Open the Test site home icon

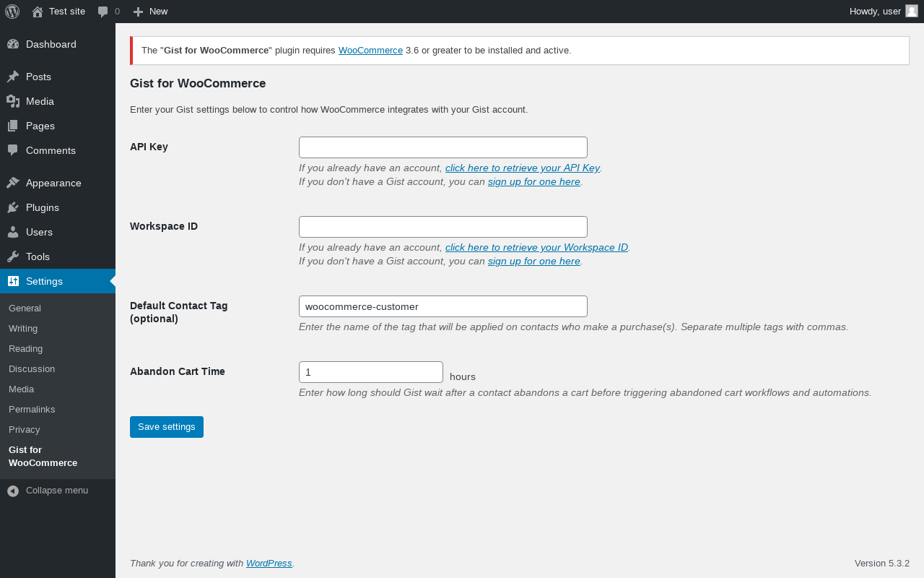pyautogui.click(x=38, y=12)
